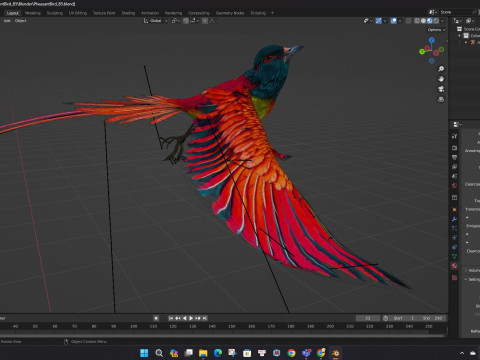
Task: Open object types visibility dropdown
Action: coord(368,21)
